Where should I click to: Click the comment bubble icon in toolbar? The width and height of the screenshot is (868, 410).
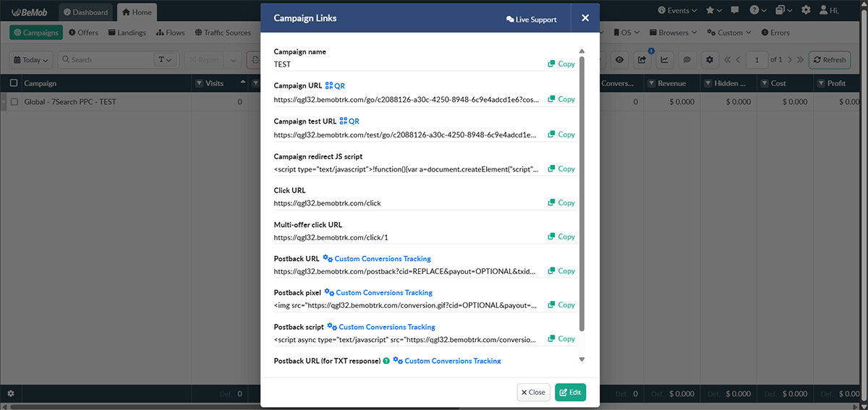click(687, 60)
